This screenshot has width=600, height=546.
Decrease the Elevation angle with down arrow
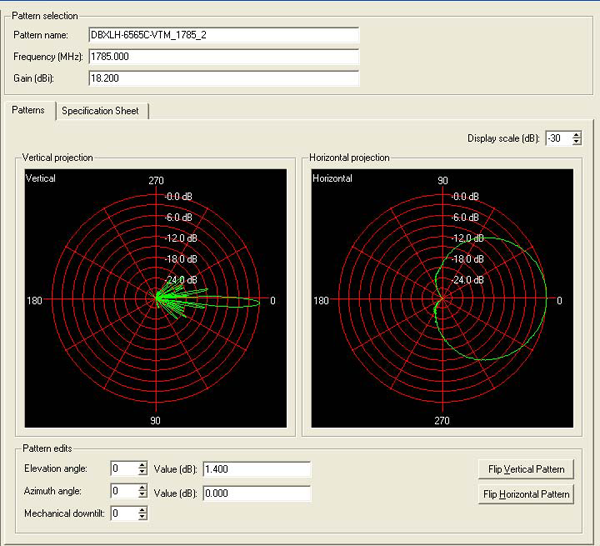[143, 473]
